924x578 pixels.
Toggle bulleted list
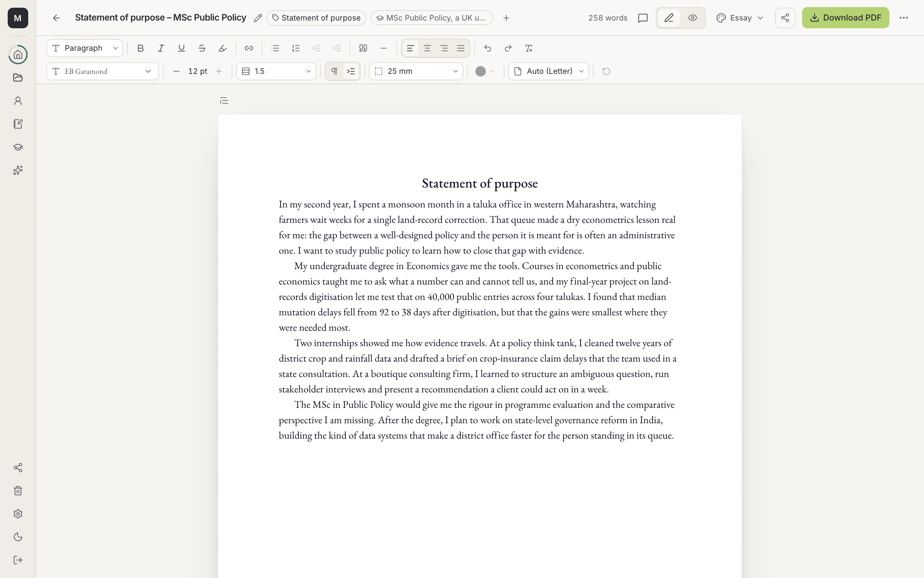coord(275,48)
